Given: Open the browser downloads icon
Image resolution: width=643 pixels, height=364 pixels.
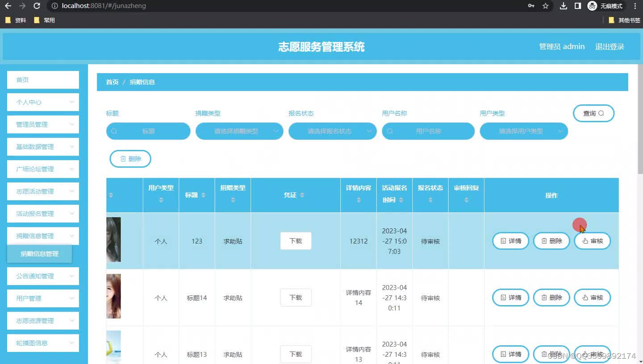Looking at the screenshot, I should tap(564, 6).
